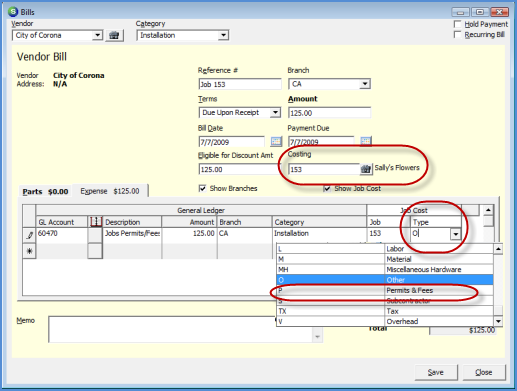Viewport: 517px width, 391px height.
Task: Switch to the Parts tab
Action: point(45,192)
